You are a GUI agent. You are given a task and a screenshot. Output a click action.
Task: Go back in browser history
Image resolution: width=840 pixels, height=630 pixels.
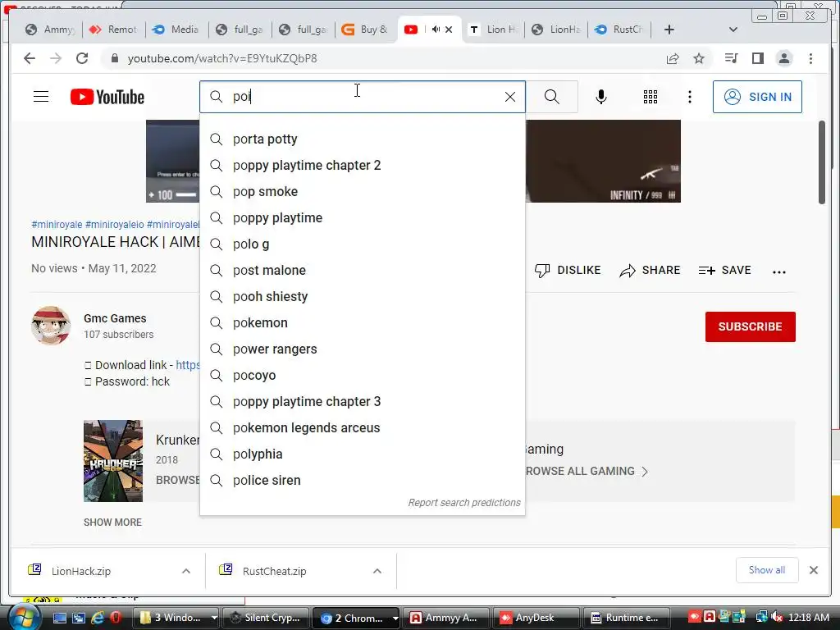[x=30, y=58]
